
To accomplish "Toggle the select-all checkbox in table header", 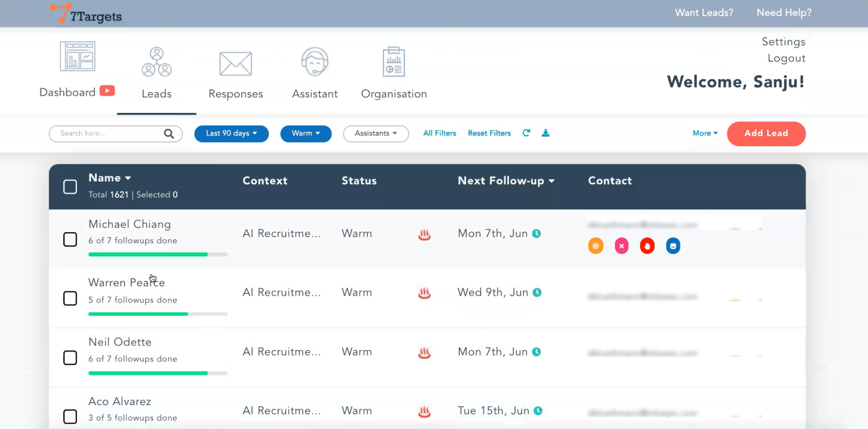I will pyautogui.click(x=70, y=187).
